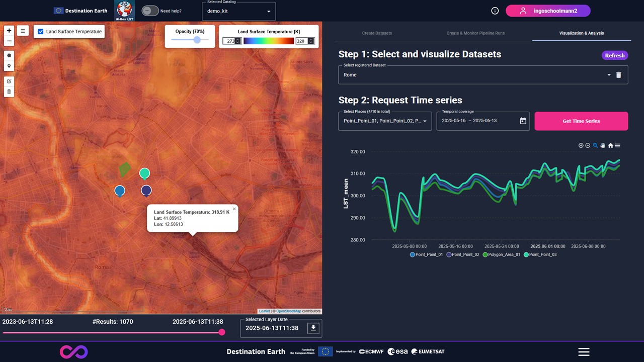Open the Selected Catalog demo_kit dropdown
The height and width of the screenshot is (362, 644).
point(239,11)
